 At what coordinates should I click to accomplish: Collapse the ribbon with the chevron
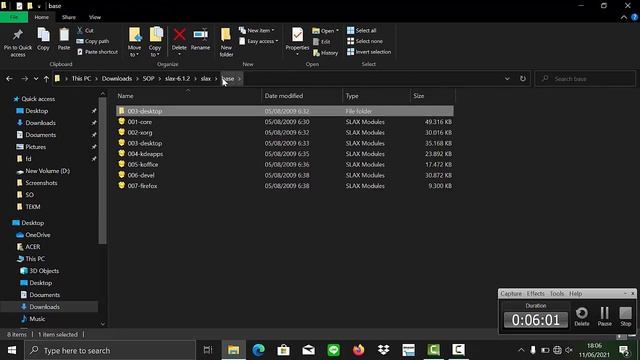click(623, 17)
